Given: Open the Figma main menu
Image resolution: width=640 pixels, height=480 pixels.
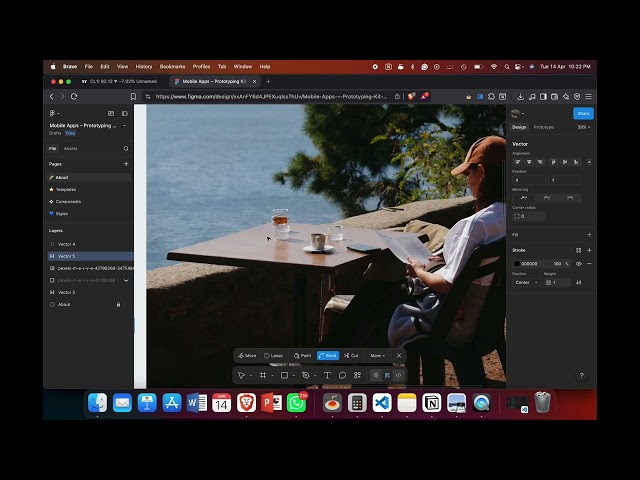Looking at the screenshot, I should pyautogui.click(x=53, y=113).
